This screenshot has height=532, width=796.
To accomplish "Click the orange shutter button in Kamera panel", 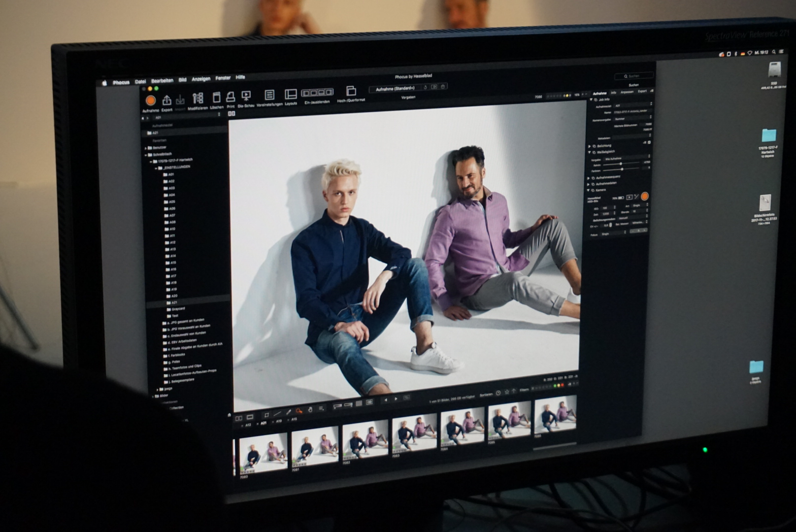I will click(x=644, y=196).
